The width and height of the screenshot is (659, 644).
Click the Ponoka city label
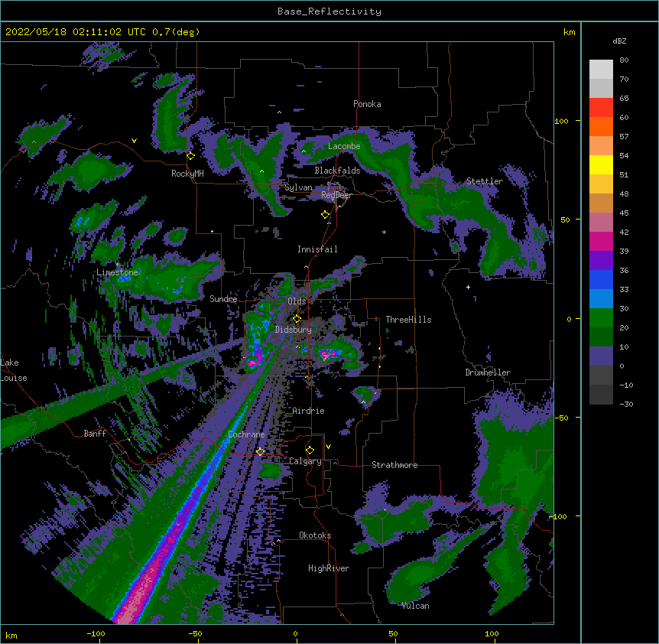click(x=367, y=104)
